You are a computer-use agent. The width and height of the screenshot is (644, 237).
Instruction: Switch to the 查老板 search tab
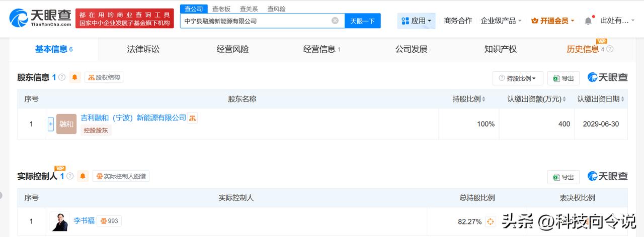(x=221, y=9)
